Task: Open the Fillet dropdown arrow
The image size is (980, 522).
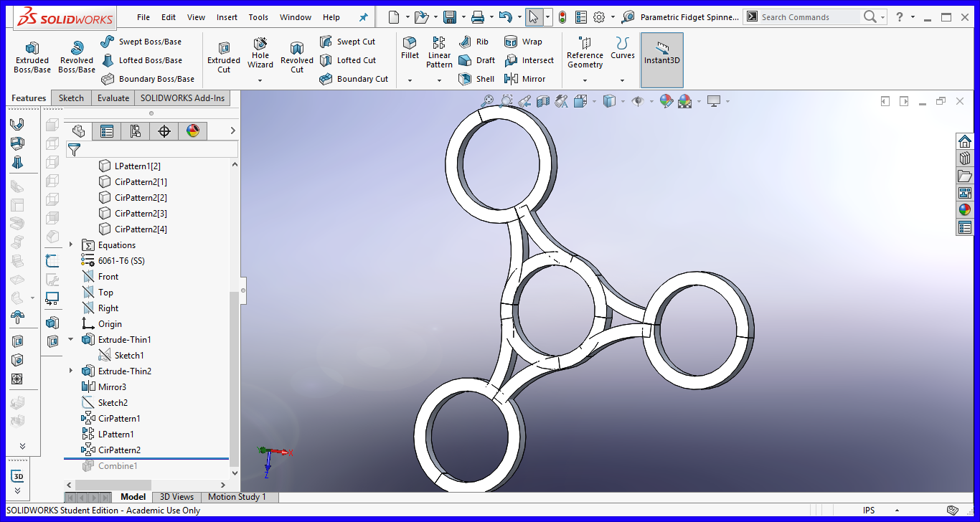Action: [410, 80]
